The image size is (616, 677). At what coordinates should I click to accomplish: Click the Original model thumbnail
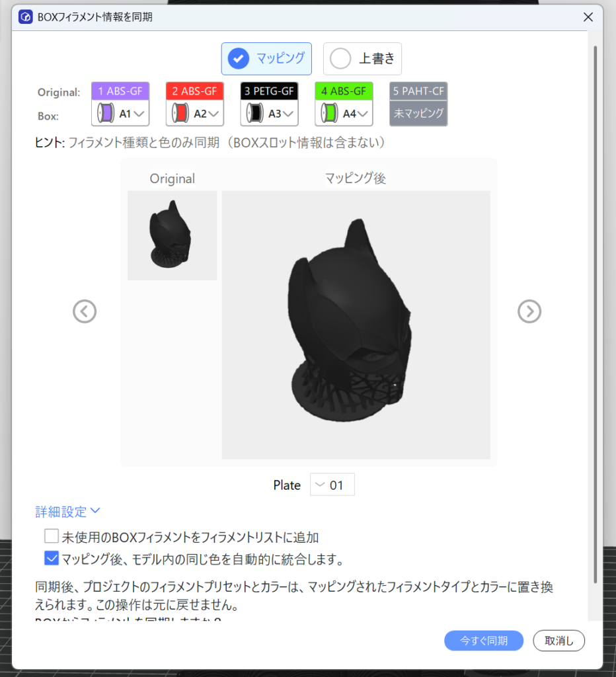[x=172, y=235]
